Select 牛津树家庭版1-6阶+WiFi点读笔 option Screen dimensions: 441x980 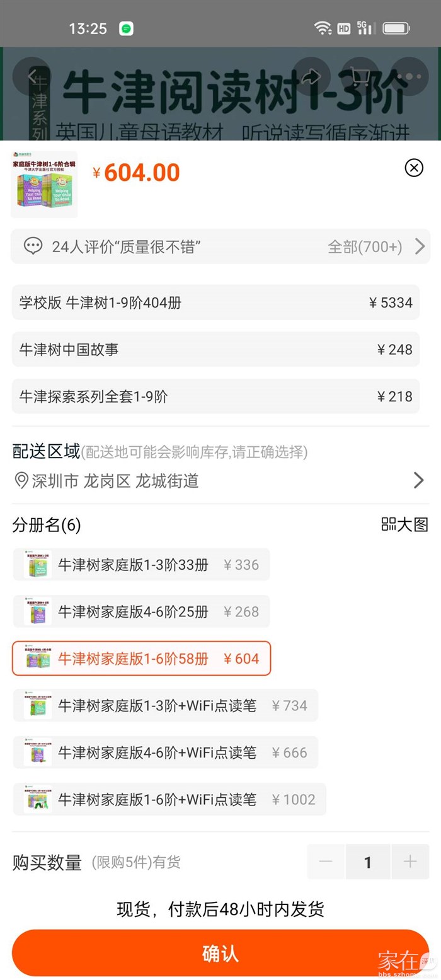point(169,799)
